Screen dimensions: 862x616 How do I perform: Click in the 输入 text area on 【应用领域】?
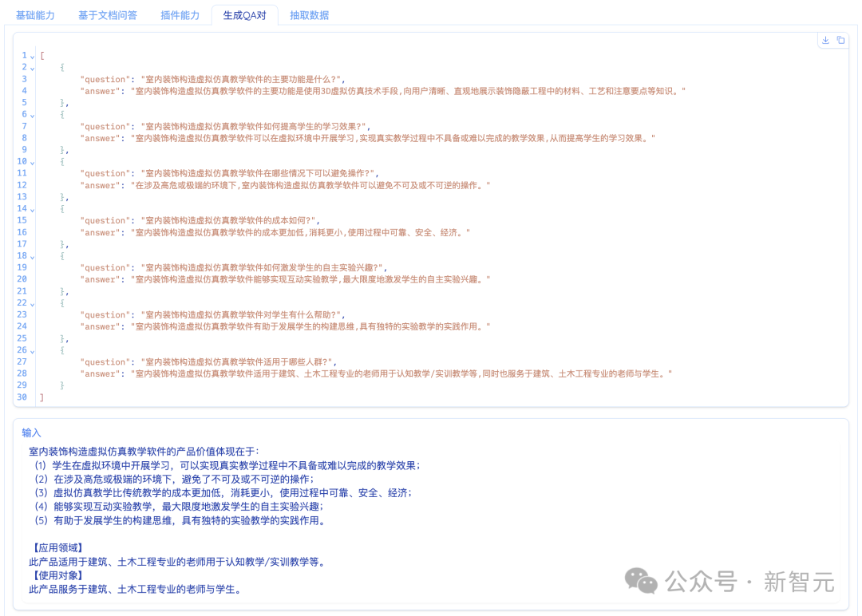click(x=57, y=547)
